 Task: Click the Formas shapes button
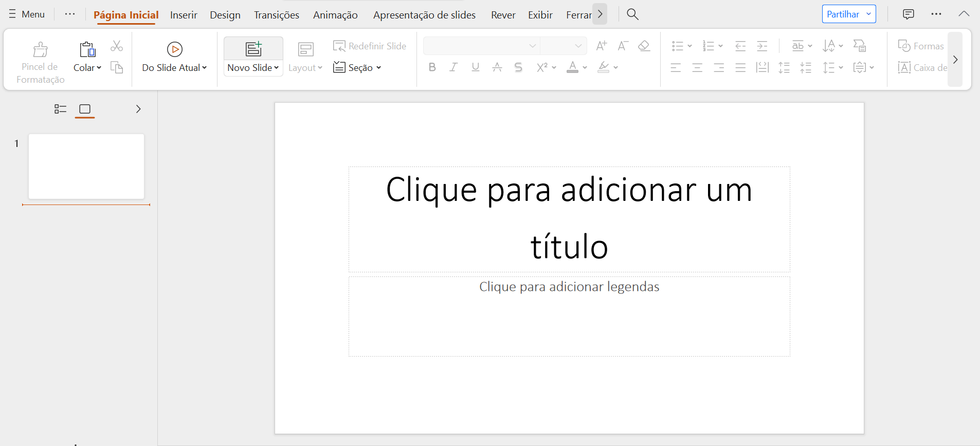click(920, 46)
